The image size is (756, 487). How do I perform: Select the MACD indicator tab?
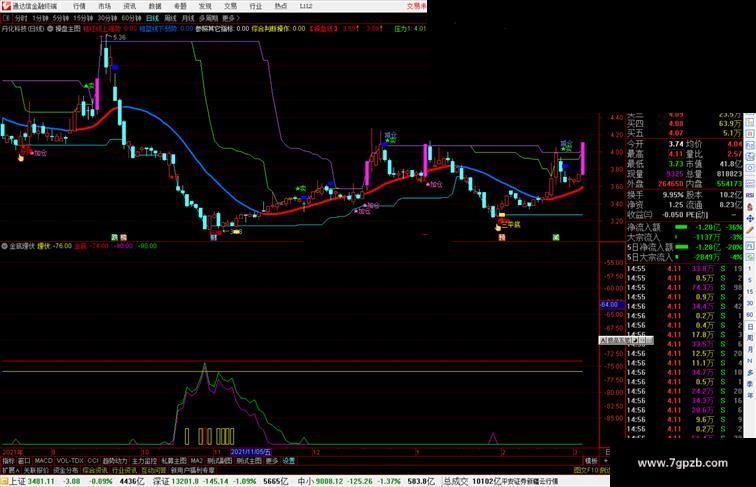click(43, 461)
